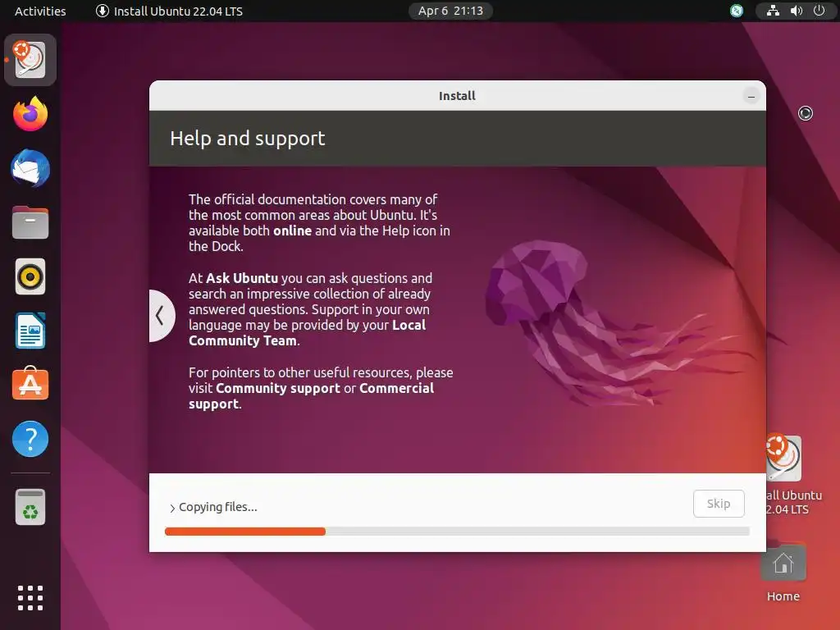
Task: Launch Firefox from the dock
Action: coord(30,113)
